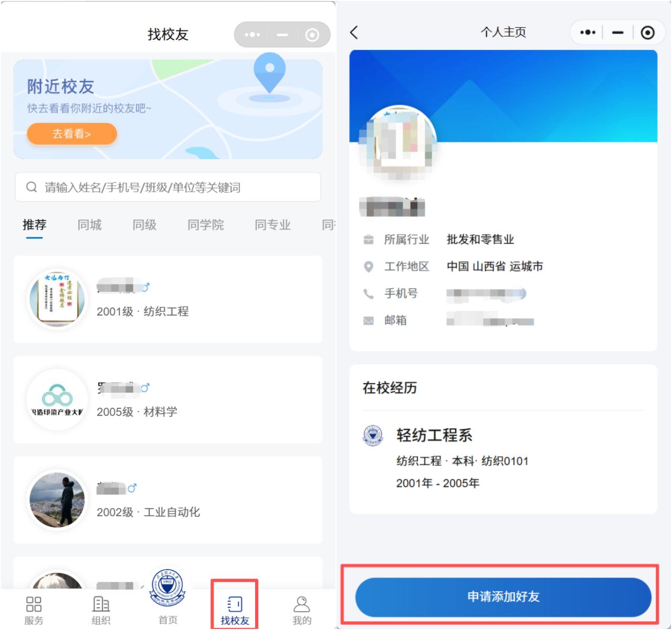This screenshot has height=630, width=672.
Task: Select the 推荐 tab
Action: [x=35, y=225]
